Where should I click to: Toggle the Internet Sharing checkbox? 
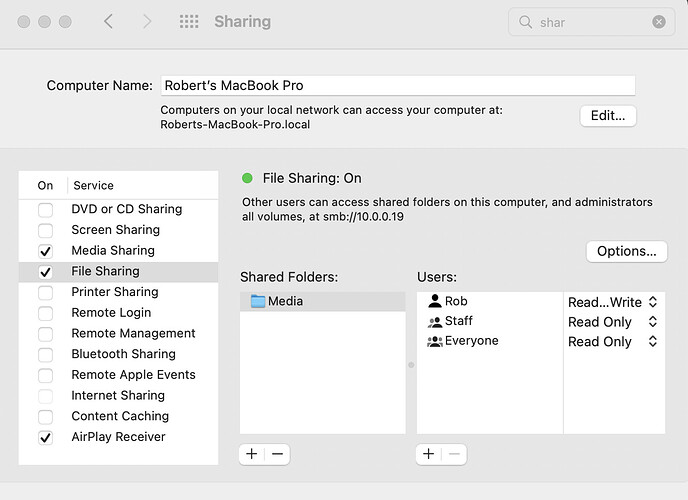[45, 396]
